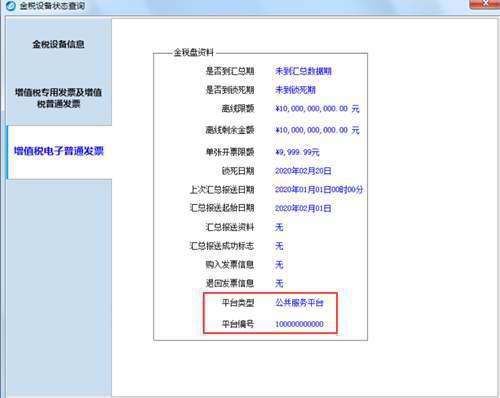Click the 平台类型 label
This screenshot has height=398, width=500.
coord(238,303)
